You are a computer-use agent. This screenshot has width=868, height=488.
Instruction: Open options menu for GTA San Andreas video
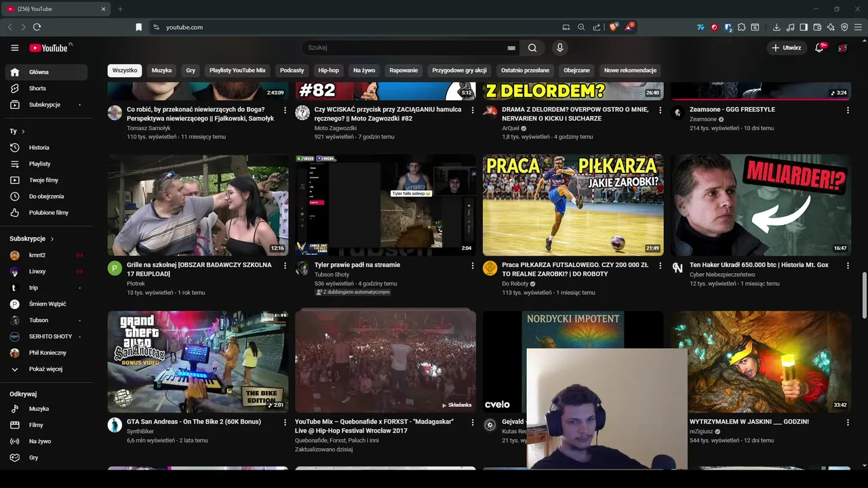pyautogui.click(x=285, y=423)
